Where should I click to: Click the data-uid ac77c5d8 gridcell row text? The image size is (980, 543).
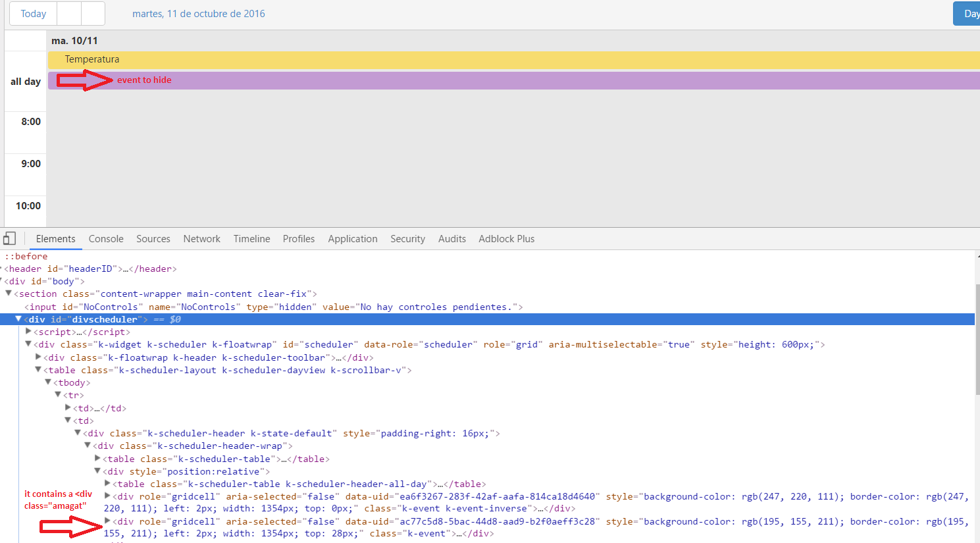[536, 528]
